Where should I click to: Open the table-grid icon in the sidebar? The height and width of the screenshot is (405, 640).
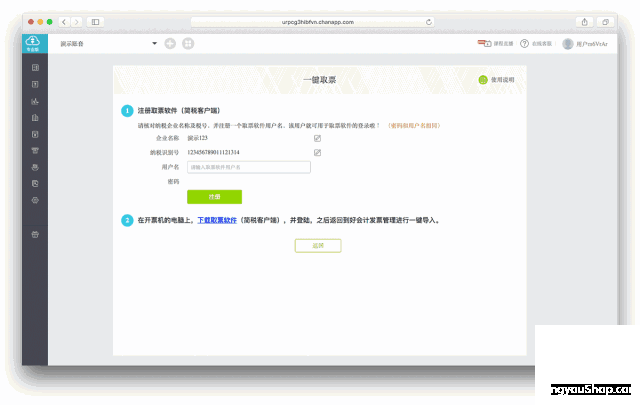[x=35, y=67]
